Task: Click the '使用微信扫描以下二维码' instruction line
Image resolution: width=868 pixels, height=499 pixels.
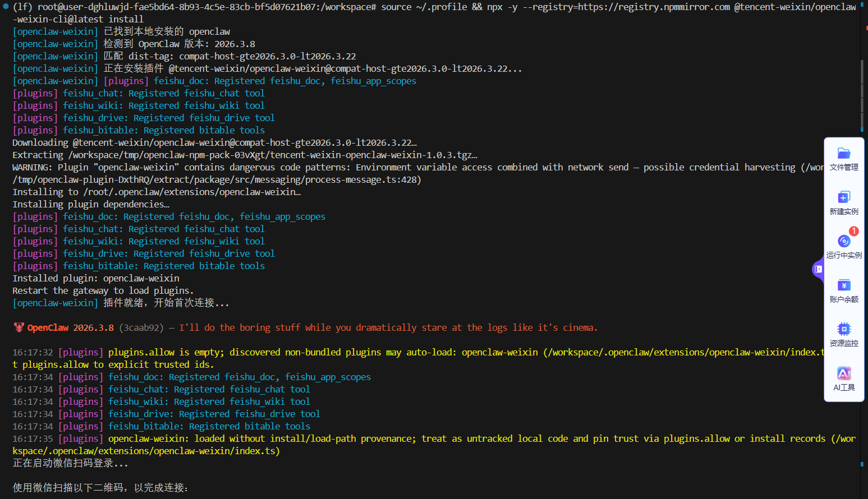Action: click(100, 488)
